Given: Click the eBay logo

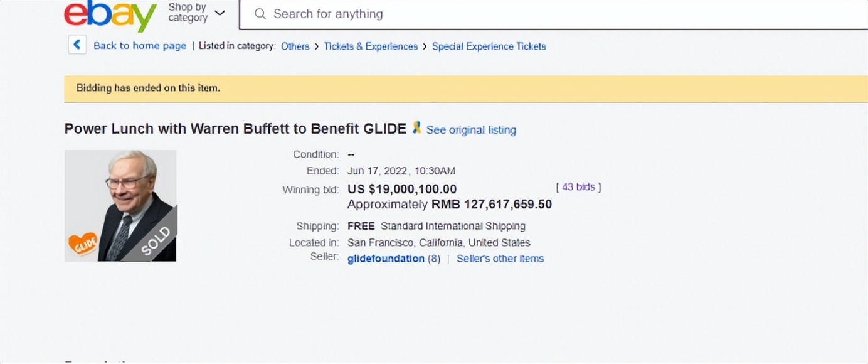Looking at the screenshot, I should [110, 15].
